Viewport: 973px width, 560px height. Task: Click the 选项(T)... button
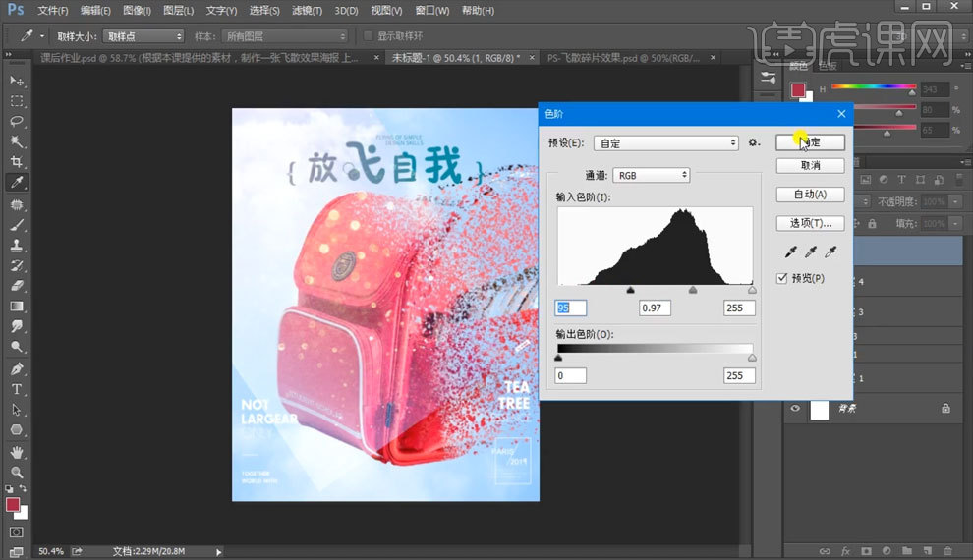point(810,223)
